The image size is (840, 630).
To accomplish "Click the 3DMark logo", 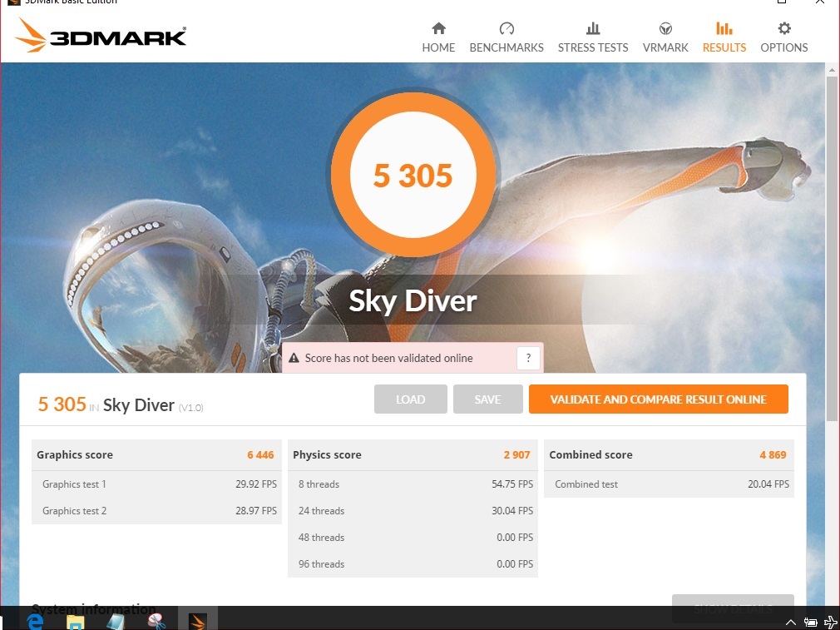I will pos(101,36).
